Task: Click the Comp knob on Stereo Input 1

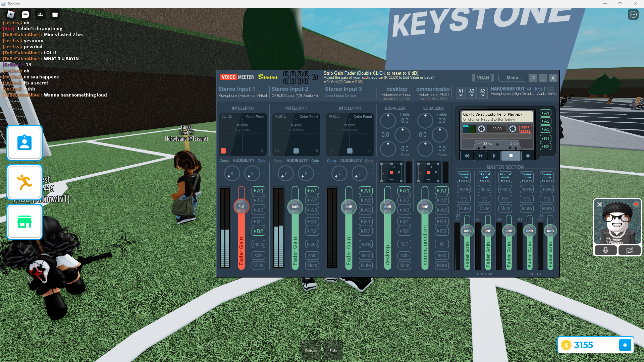Action: point(232,173)
